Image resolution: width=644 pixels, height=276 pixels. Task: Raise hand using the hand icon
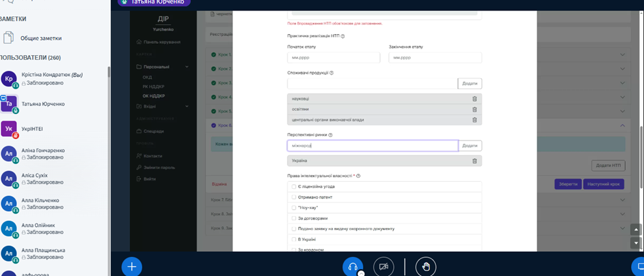coord(425,267)
